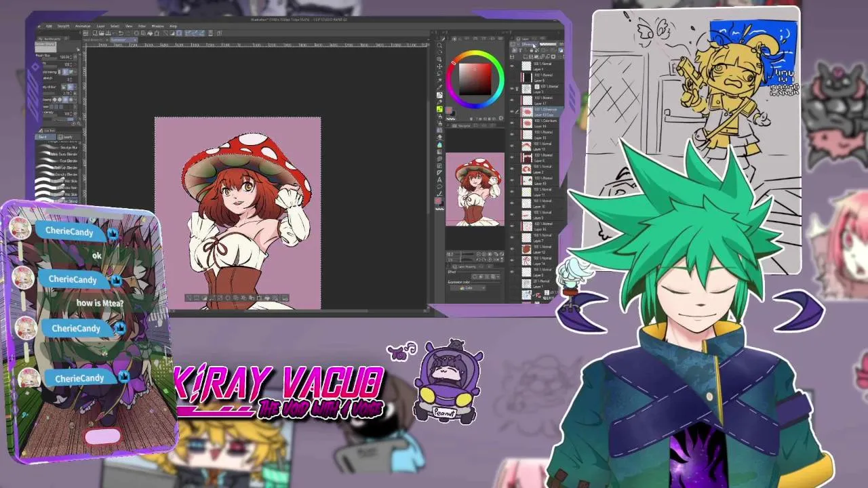Choose the Dusty Blender brush
Image resolution: width=868 pixels, height=488 pixels.
[x=58, y=154]
